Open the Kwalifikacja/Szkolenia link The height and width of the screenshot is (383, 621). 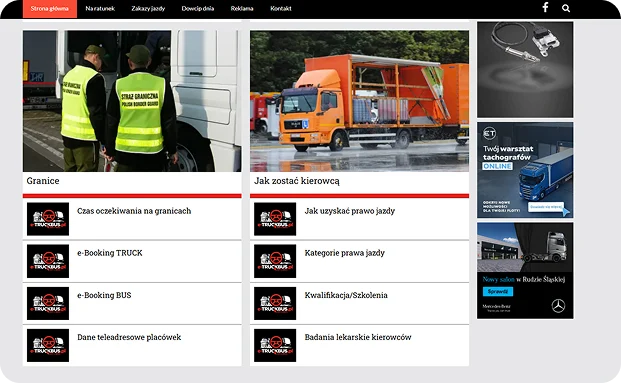[x=346, y=295]
